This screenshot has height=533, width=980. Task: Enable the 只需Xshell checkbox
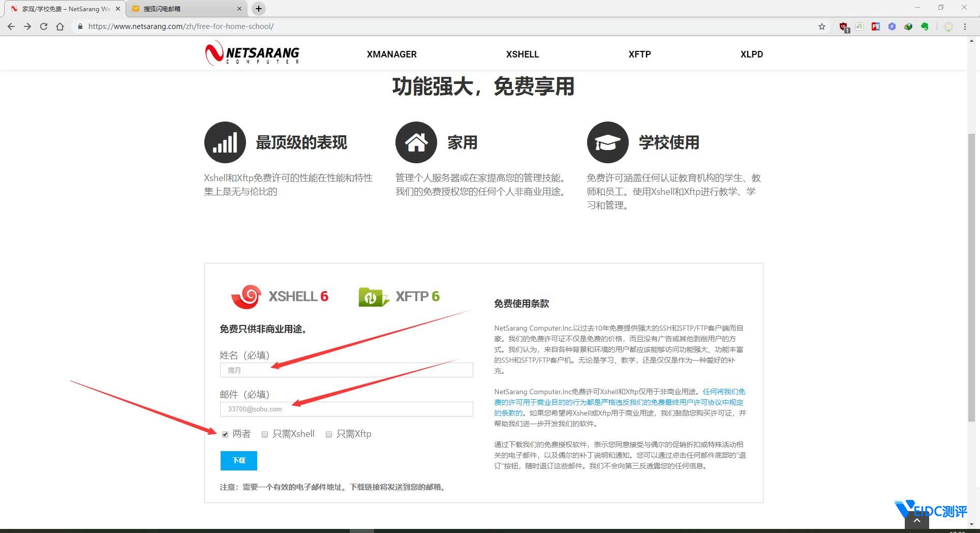264,434
